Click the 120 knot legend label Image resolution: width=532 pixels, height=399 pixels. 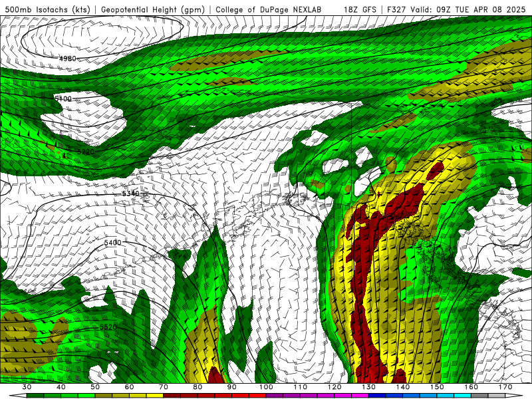coord(334,387)
